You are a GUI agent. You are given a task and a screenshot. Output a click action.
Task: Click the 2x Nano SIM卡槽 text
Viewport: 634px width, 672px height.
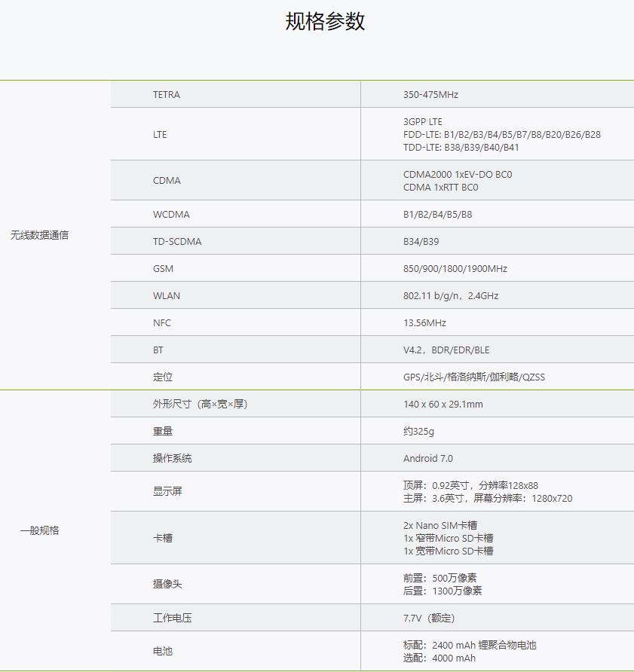(440, 525)
